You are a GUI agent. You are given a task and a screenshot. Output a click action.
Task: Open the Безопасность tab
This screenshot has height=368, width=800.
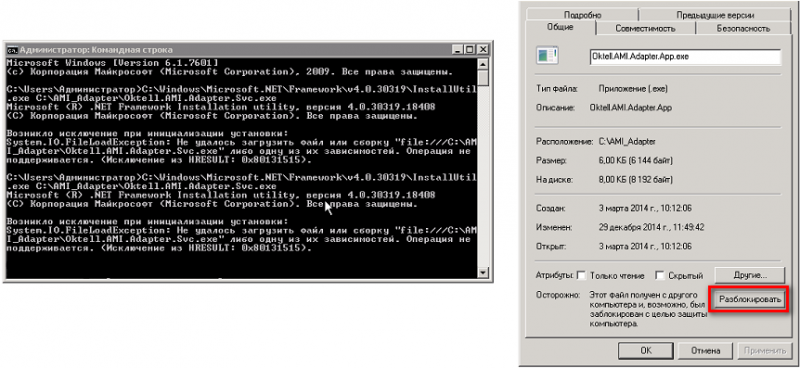743,29
